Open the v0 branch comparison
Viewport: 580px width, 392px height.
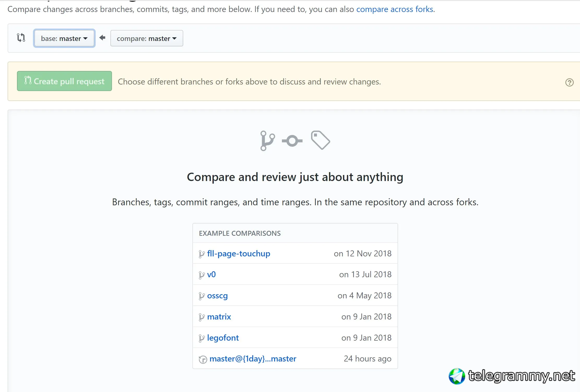click(211, 274)
